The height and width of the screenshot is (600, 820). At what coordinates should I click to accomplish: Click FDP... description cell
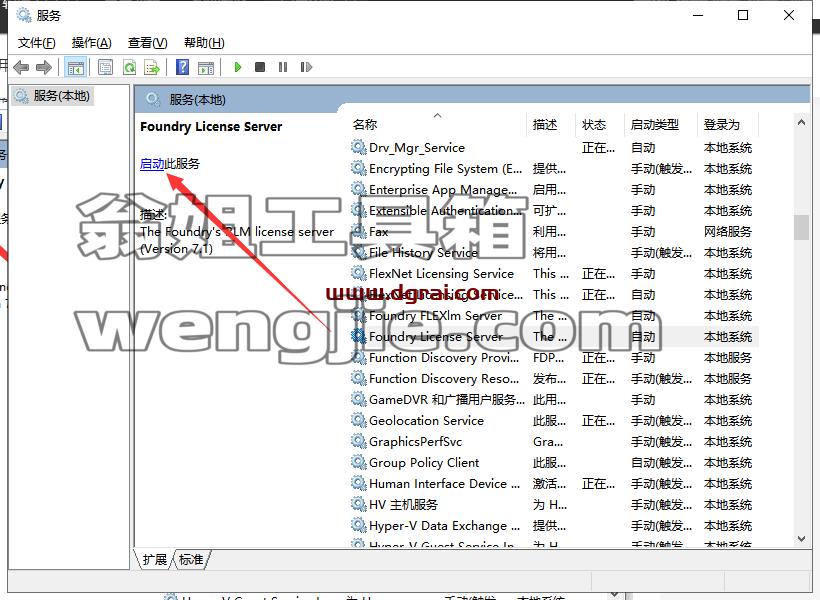pos(548,358)
